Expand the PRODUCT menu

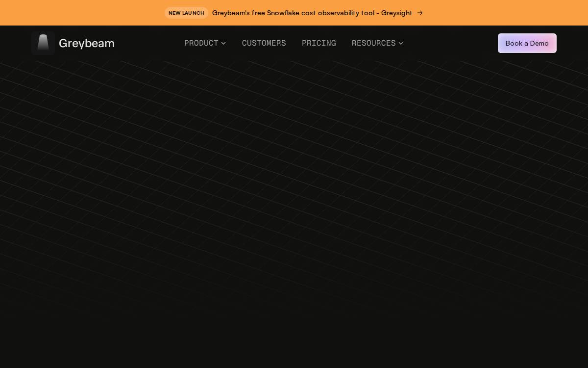[205, 43]
